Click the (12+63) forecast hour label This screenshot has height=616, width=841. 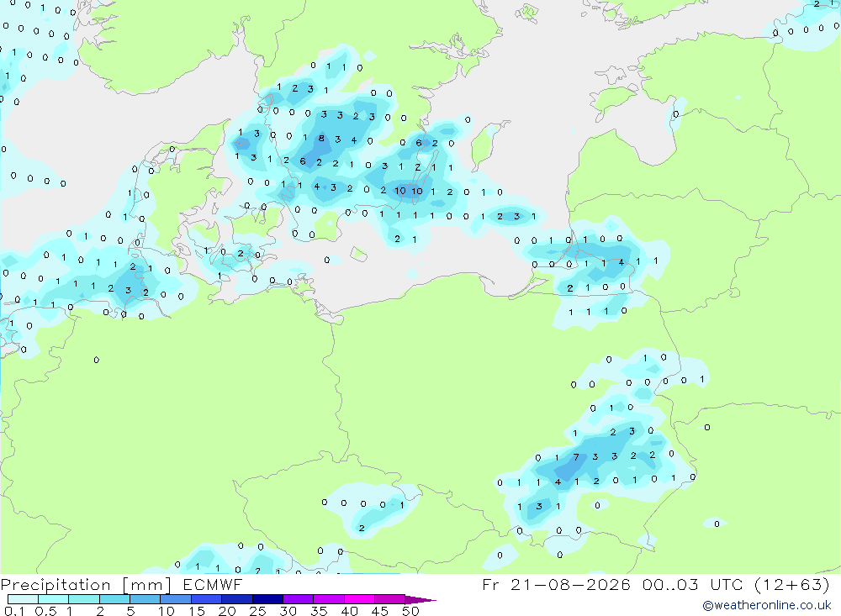click(x=791, y=584)
